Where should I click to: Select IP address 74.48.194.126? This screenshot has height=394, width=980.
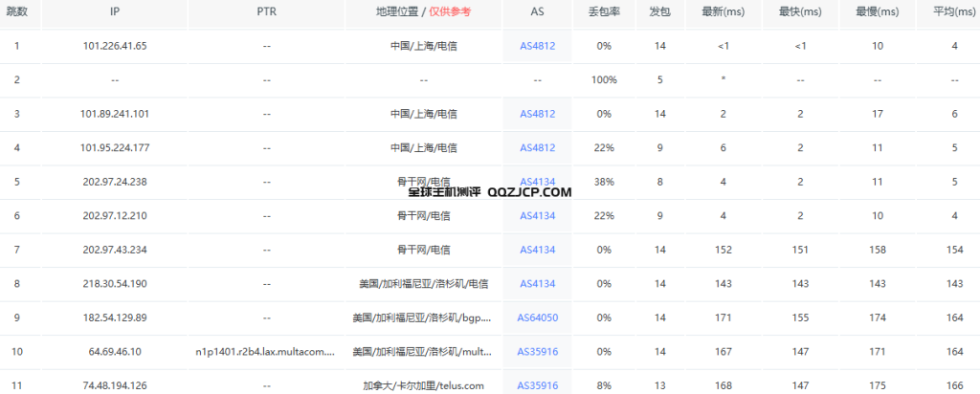point(115,386)
